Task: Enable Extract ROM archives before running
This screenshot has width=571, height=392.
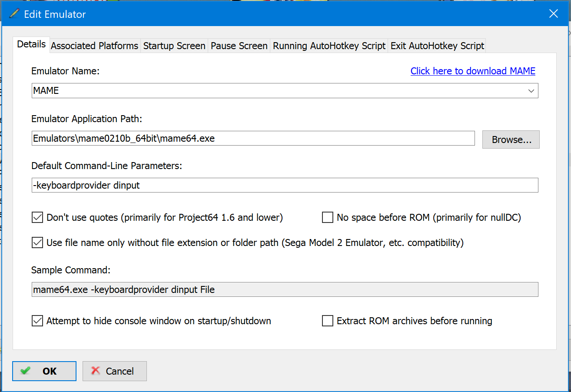Action: tap(328, 321)
